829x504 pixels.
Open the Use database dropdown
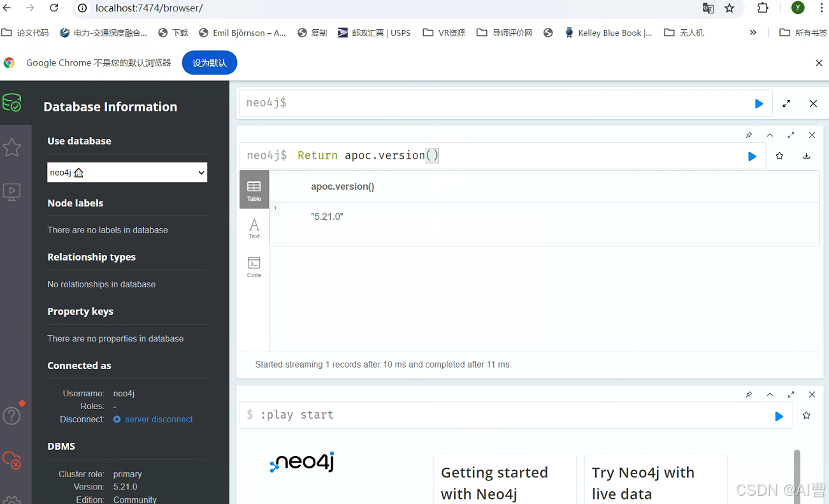[127, 172]
